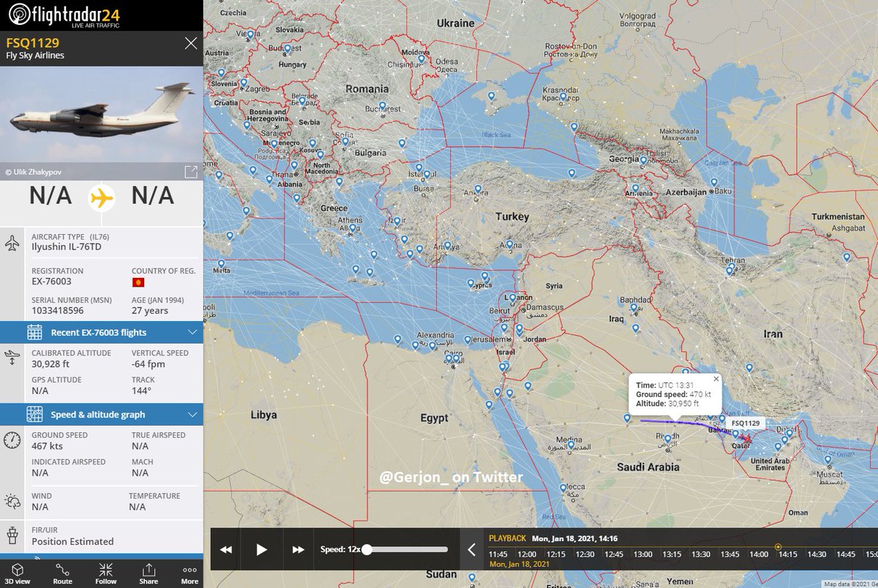Show the flight Route
The image size is (878, 588).
click(62, 574)
